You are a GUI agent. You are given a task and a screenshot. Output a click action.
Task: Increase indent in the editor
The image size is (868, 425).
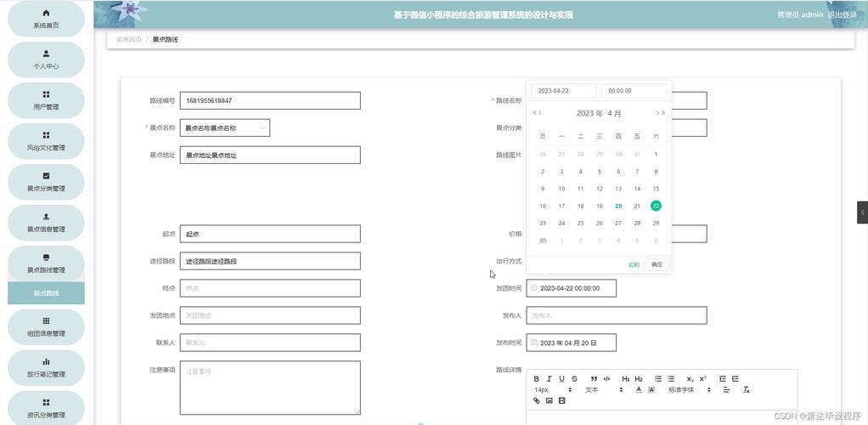tap(736, 379)
